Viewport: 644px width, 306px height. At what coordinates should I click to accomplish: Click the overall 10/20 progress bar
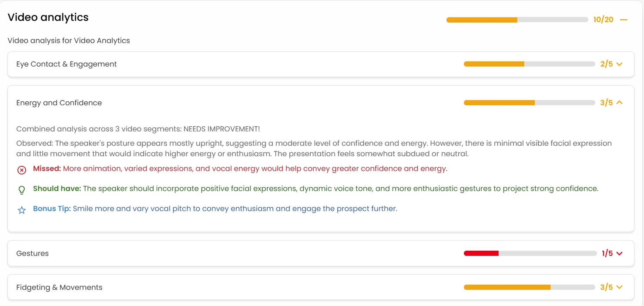[x=517, y=20]
